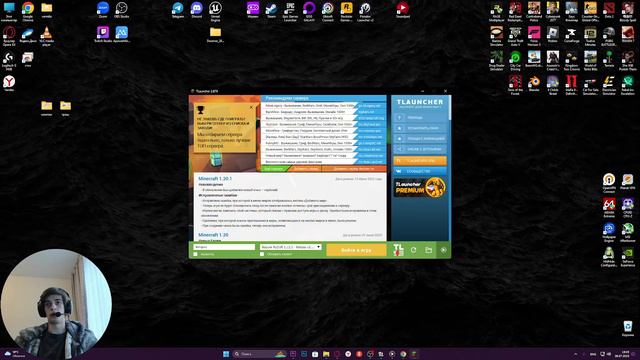Click the TLauncher Premium banner
Image resolution: width=640 pixels, height=360 pixels.
point(420,188)
